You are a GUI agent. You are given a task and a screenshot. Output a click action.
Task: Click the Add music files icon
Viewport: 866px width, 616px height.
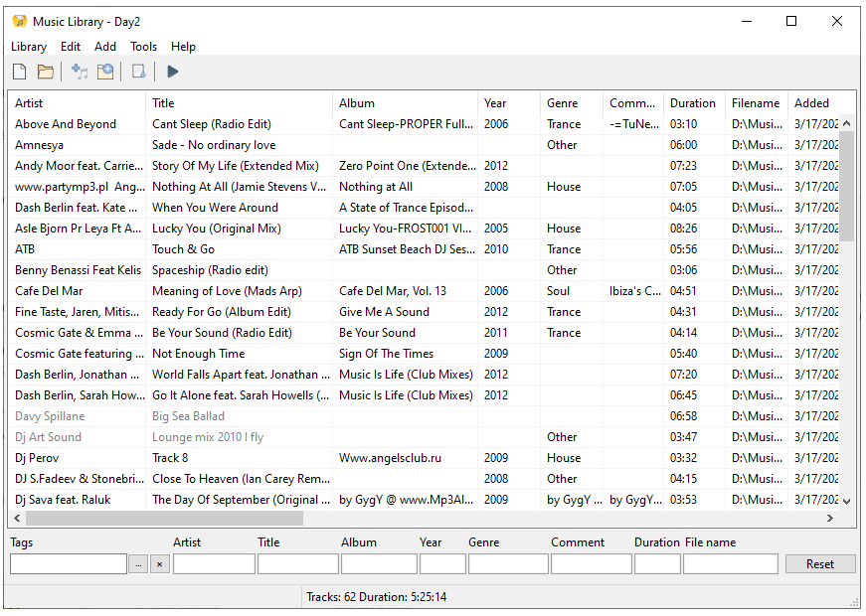coord(80,72)
